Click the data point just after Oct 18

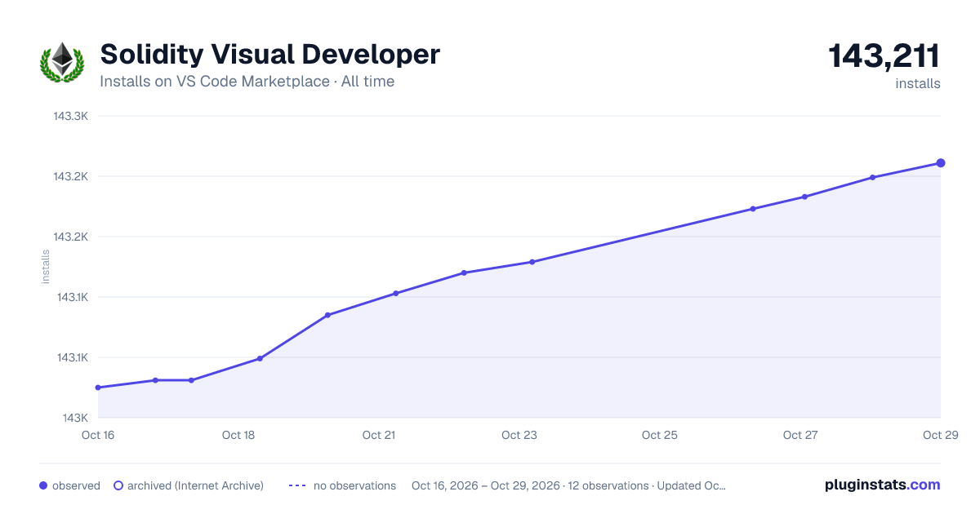[x=260, y=358]
